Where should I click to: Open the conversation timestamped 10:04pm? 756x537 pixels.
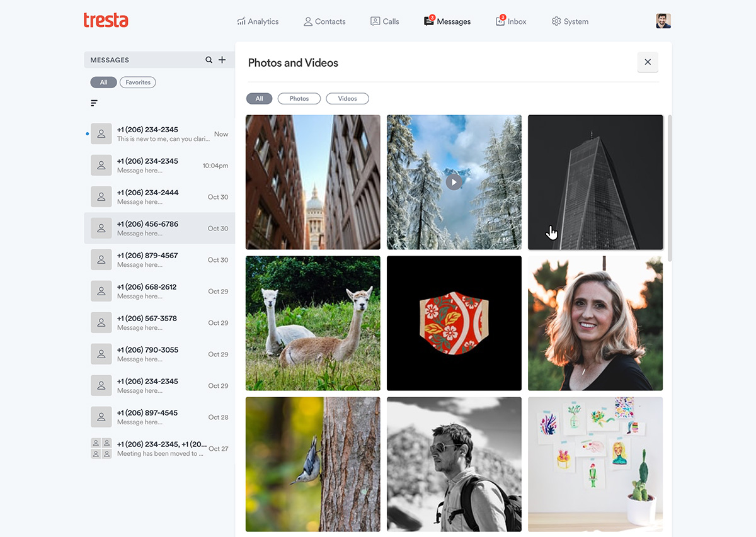159,165
